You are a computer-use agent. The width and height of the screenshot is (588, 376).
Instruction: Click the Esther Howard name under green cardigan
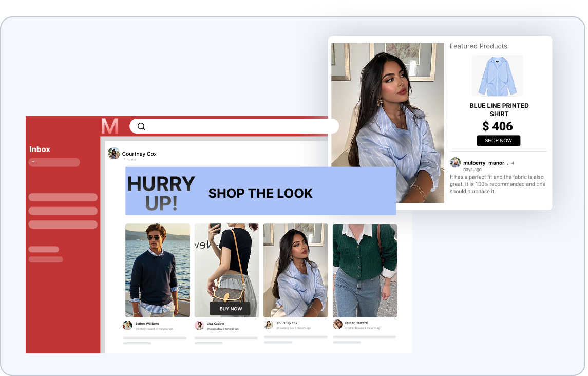(356, 323)
